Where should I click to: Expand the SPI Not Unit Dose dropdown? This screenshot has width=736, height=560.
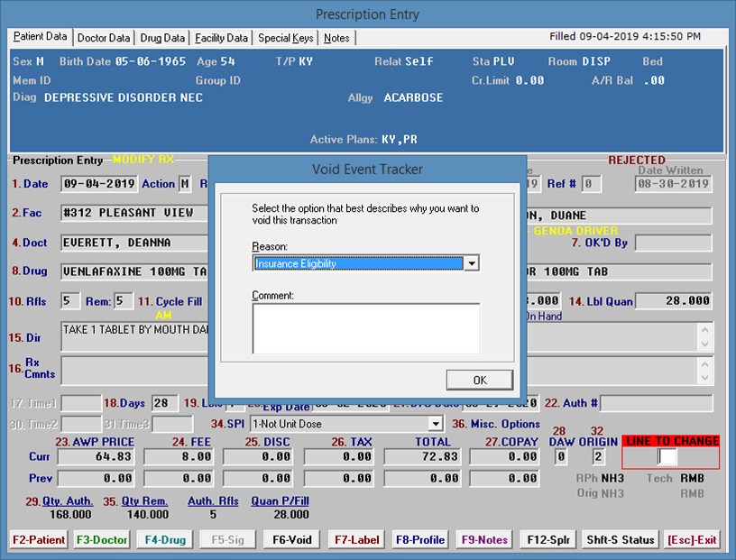tap(436, 424)
